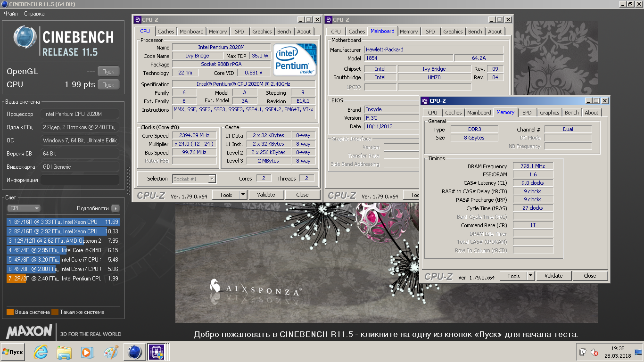The height and width of the screenshot is (362, 644).
Task: Click Validate in CPU-Z CPU window
Action: (266, 195)
